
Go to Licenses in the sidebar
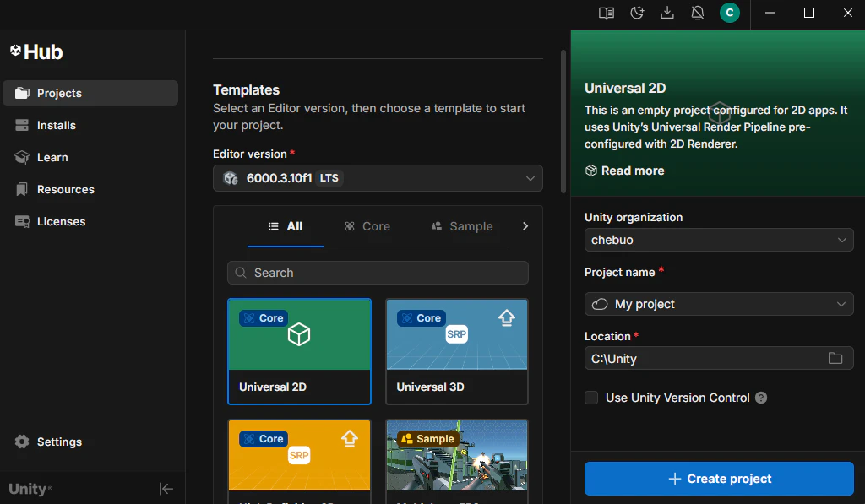click(90, 221)
